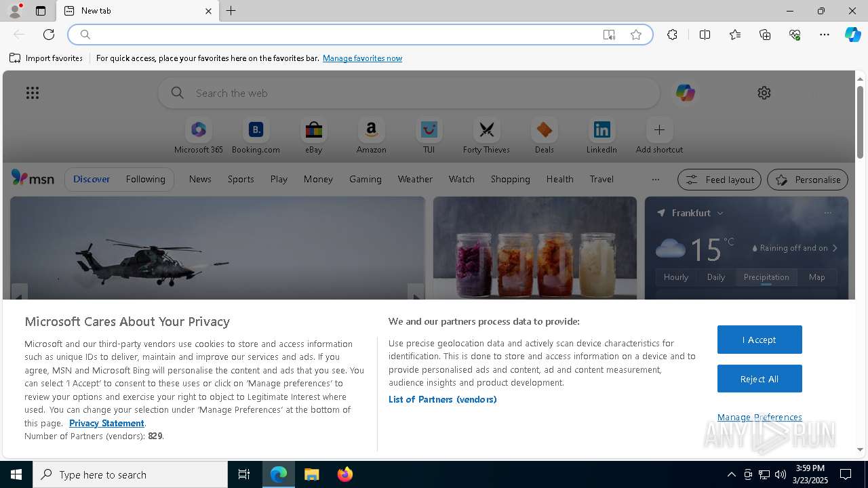The width and height of the screenshot is (868, 488).
Task: Open Extensions puzzle icon
Action: tap(672, 35)
